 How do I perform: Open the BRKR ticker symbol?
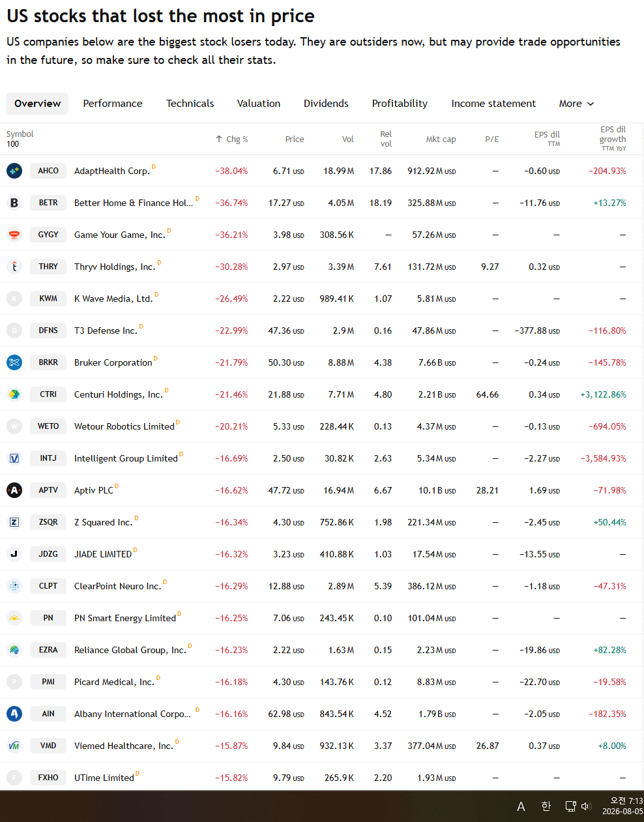(x=48, y=362)
